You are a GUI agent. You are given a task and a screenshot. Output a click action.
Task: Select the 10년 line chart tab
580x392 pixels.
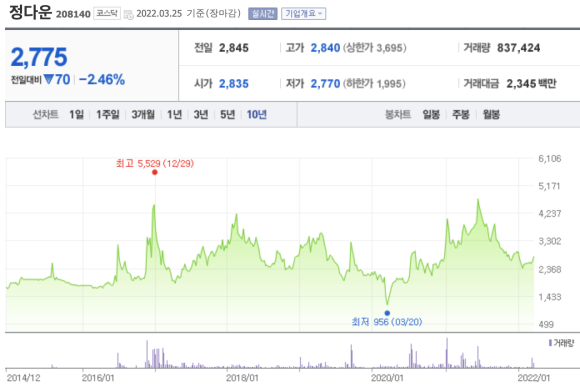[257, 115]
